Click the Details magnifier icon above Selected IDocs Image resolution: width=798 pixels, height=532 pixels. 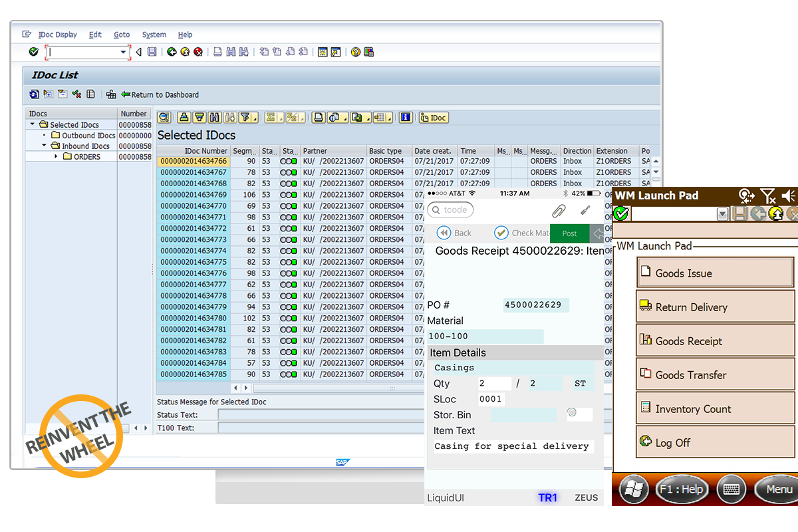pyautogui.click(x=164, y=118)
